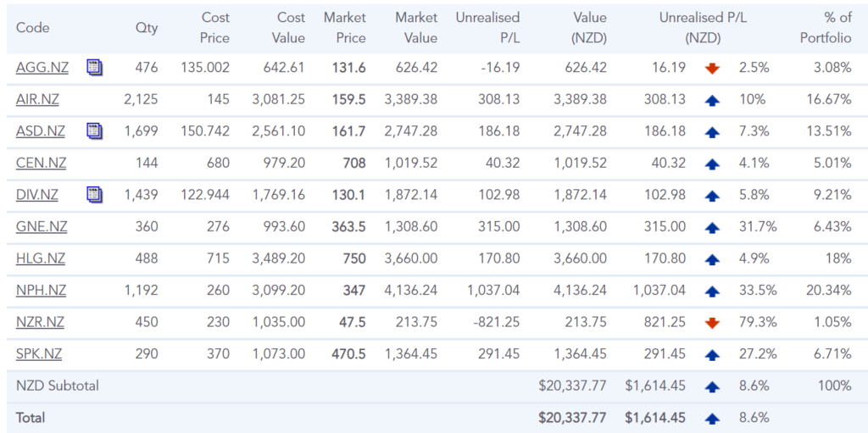Click the blue up arrow in AIR.NZ row
The height and width of the screenshot is (433, 868).
[712, 100]
